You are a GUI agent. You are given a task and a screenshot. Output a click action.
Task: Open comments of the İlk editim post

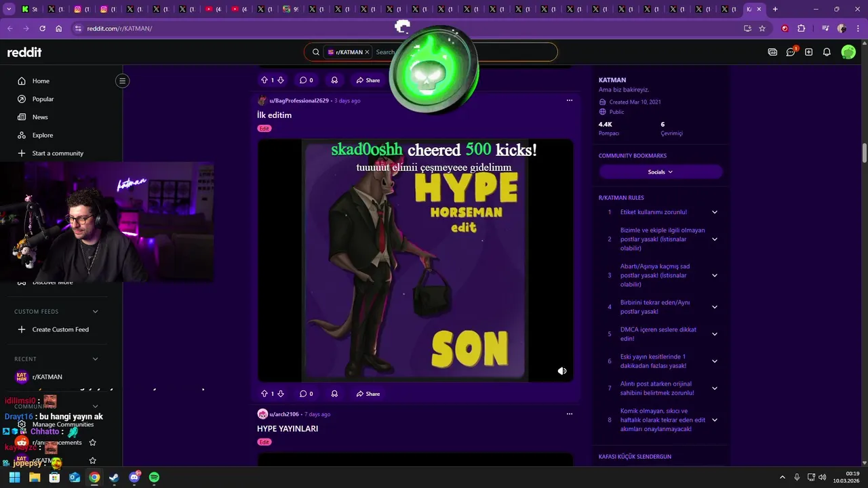(x=307, y=394)
